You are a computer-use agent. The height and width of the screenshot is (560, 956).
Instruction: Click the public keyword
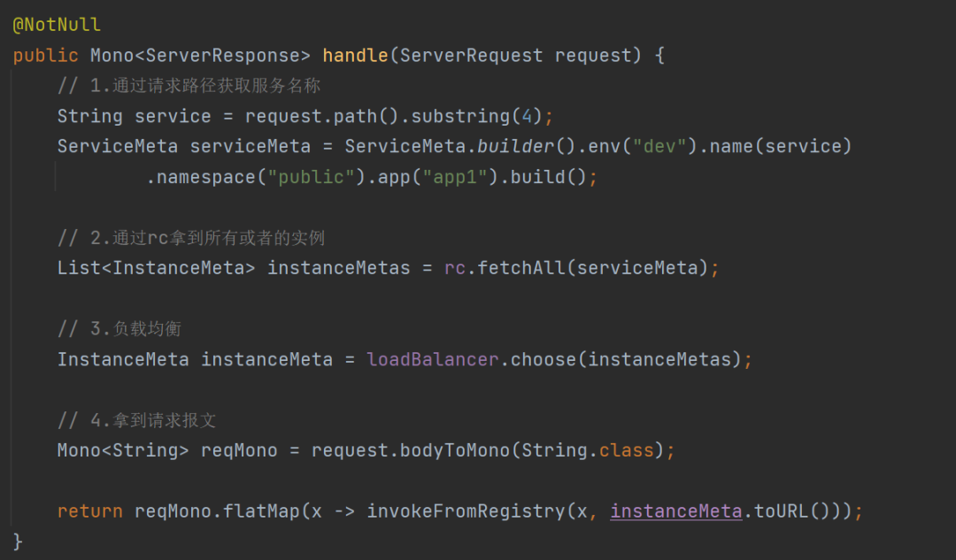[x=46, y=56]
